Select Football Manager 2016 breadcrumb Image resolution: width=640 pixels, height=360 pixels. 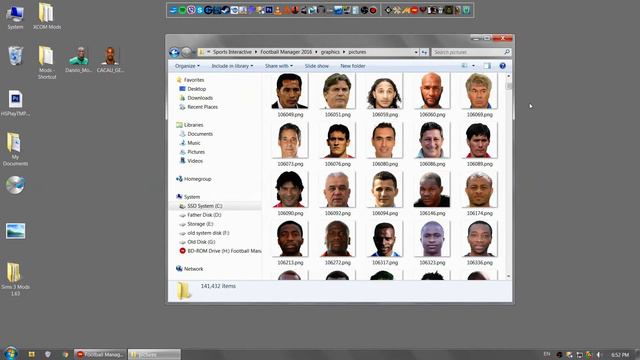click(286, 52)
